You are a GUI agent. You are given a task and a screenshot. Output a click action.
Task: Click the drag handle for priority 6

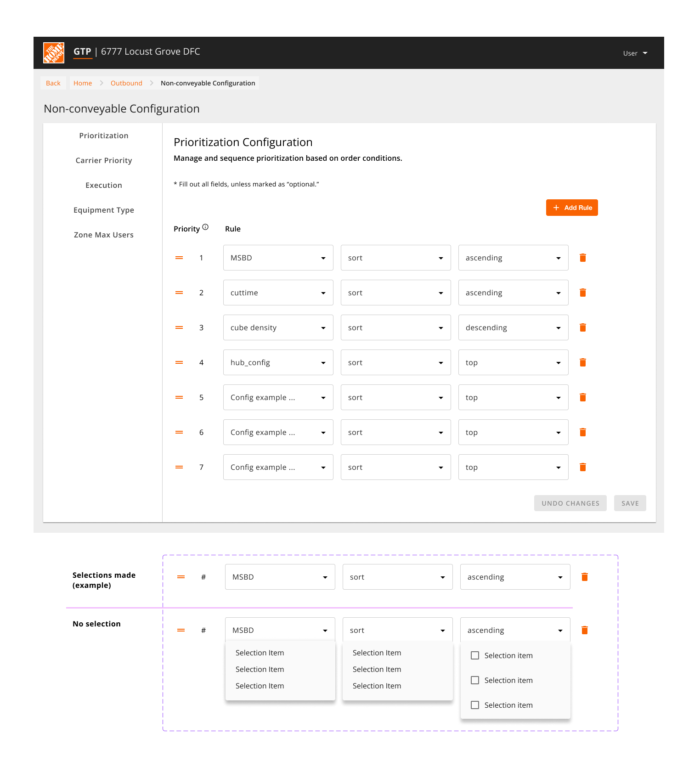click(179, 432)
